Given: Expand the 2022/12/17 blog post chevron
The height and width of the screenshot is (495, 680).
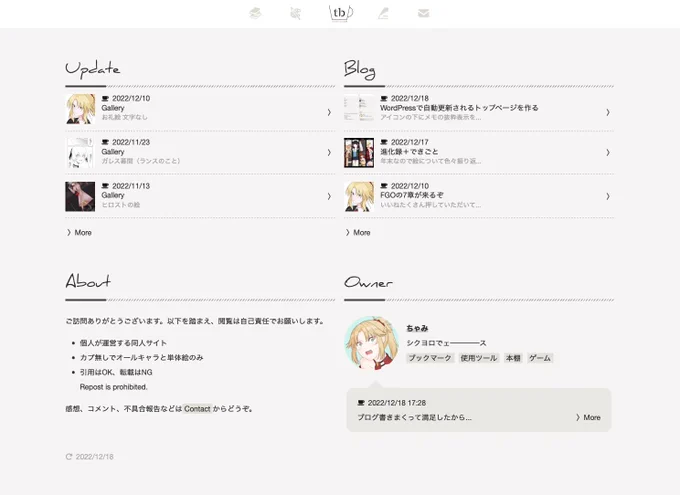Looking at the screenshot, I should (x=608, y=152).
